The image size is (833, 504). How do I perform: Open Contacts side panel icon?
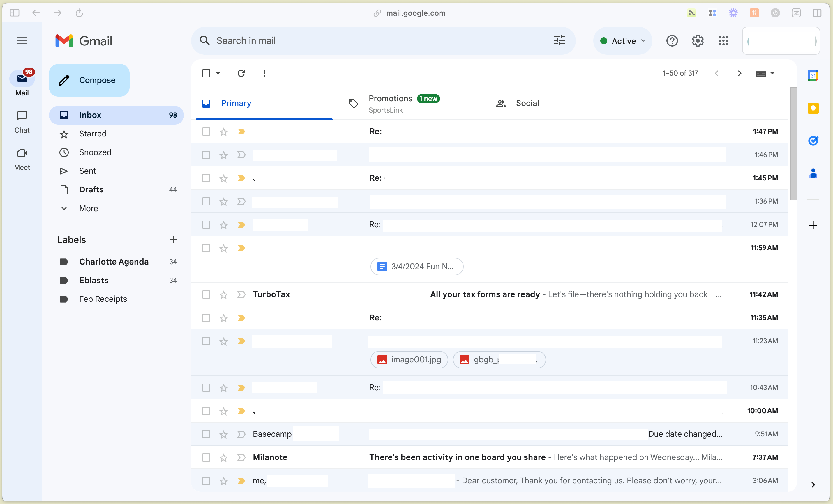(813, 173)
